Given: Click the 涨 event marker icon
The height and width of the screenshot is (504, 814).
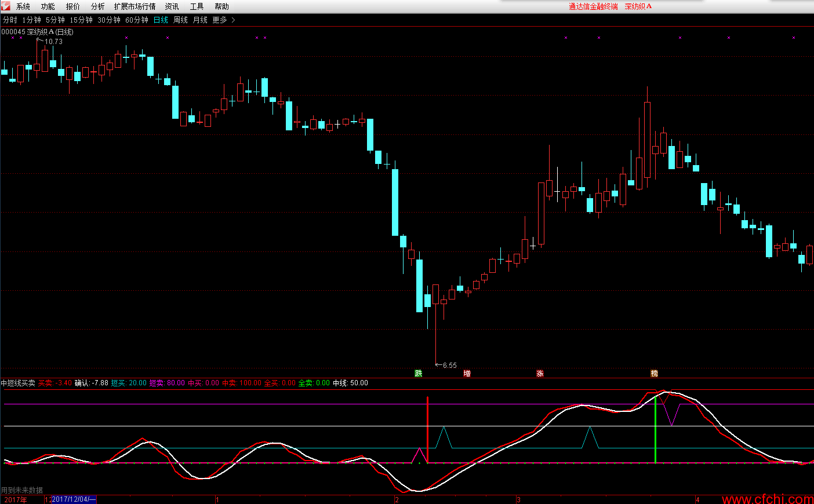Looking at the screenshot, I should tap(540, 373).
